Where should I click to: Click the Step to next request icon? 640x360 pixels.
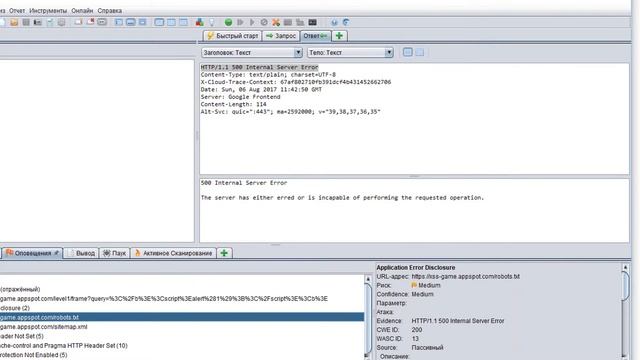pyautogui.click(x=240, y=22)
